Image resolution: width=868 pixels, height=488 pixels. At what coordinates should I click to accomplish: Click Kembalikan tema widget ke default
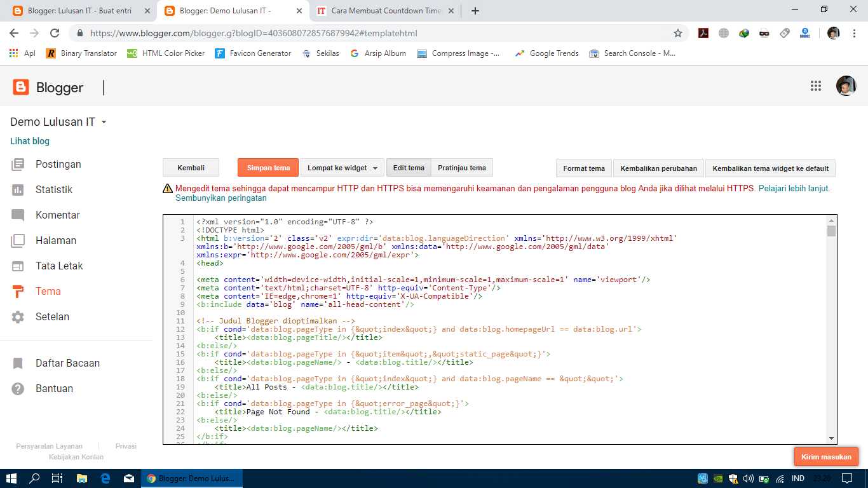[770, 168]
